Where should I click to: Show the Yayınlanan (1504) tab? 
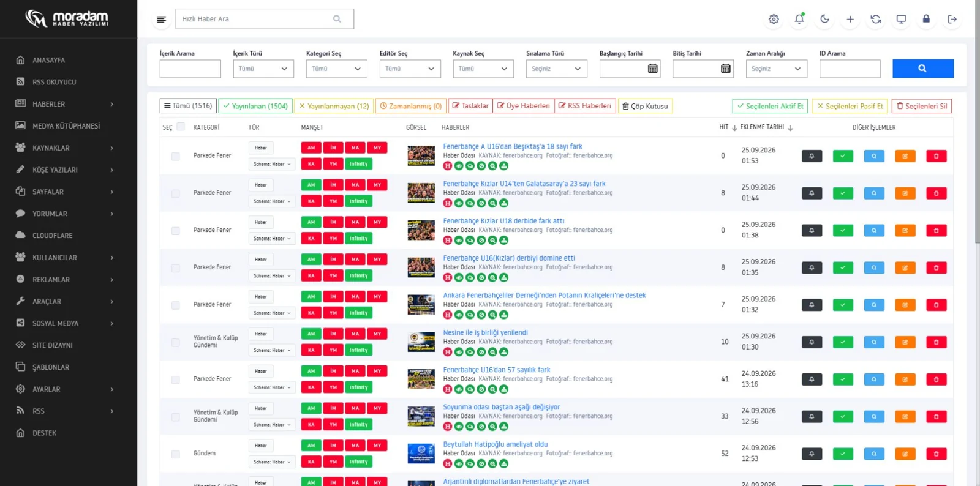(x=255, y=106)
